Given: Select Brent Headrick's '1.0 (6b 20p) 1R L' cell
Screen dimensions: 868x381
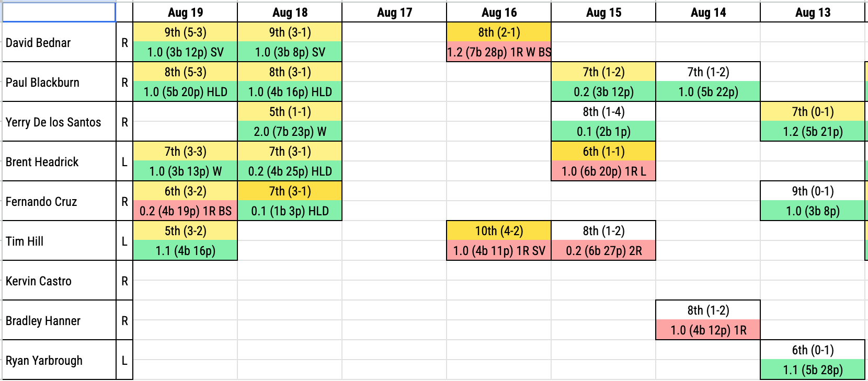Looking at the screenshot, I should tap(603, 171).
